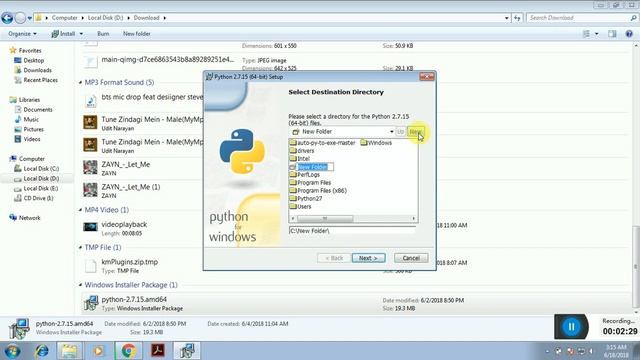The image size is (640, 360).
Task: Select the Python27 folder in directory list
Action: pyautogui.click(x=306, y=198)
